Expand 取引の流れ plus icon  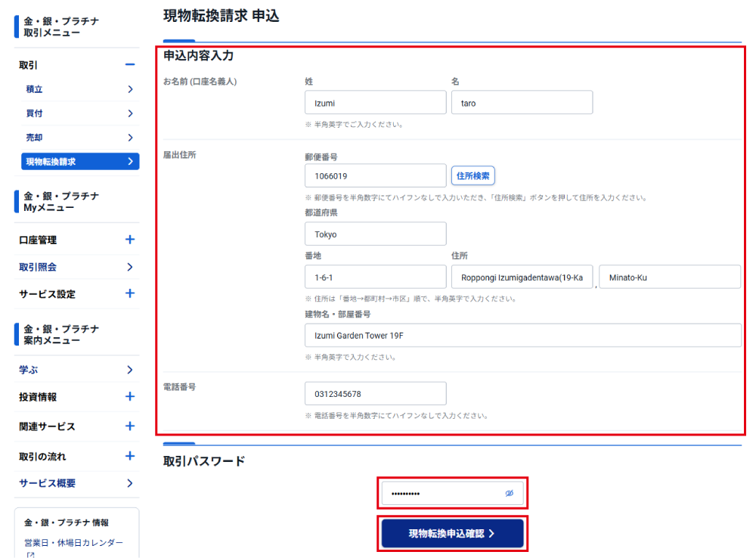(130, 457)
